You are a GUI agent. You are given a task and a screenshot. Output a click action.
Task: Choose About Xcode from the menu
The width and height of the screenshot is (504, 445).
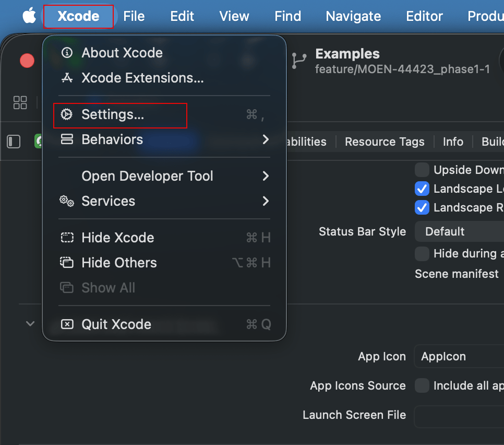(164, 53)
